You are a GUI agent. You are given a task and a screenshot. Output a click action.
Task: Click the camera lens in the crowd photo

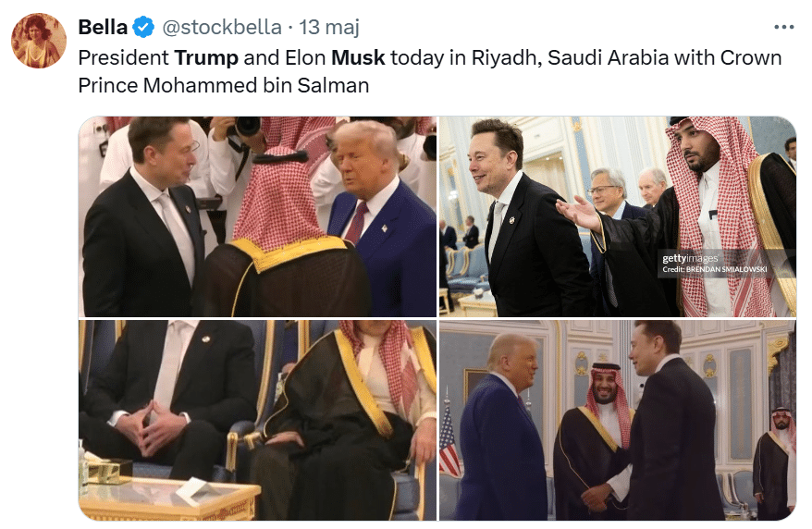[248, 126]
